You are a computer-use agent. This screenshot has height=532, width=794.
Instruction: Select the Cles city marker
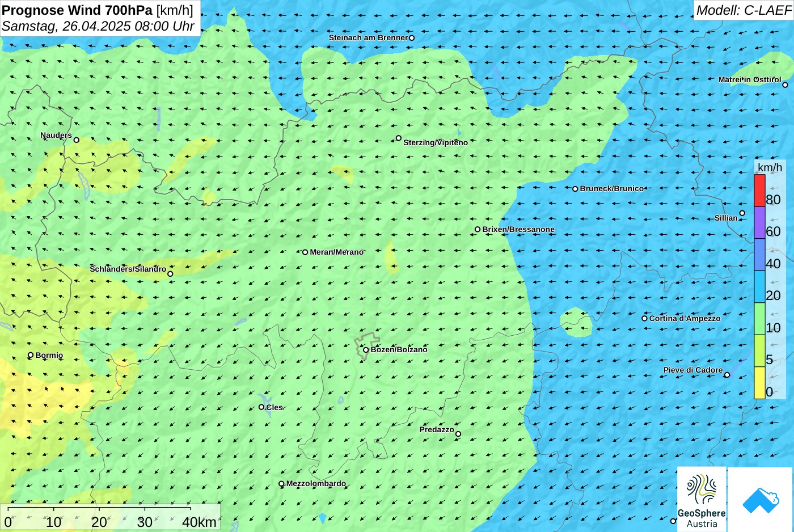click(261, 407)
